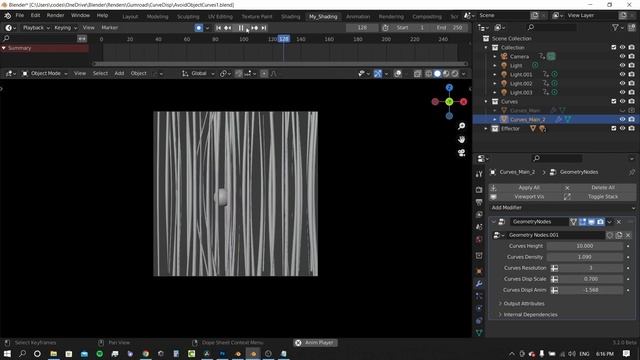Open the Edit menu
Image resolution: width=640 pixels, height=360 pixels.
tap(36, 15)
